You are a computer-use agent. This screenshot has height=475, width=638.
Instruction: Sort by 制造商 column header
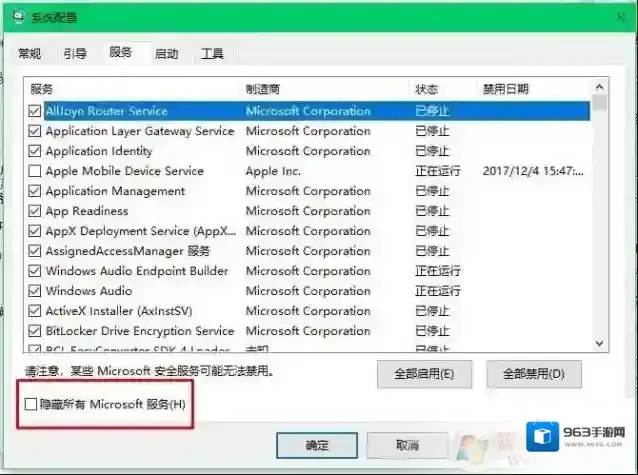coord(326,89)
